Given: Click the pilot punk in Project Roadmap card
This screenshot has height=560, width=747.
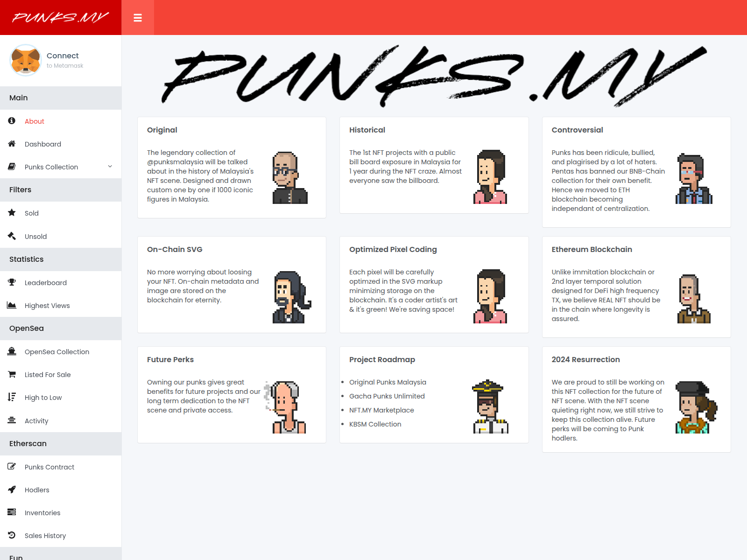Looking at the screenshot, I should pos(490,406).
